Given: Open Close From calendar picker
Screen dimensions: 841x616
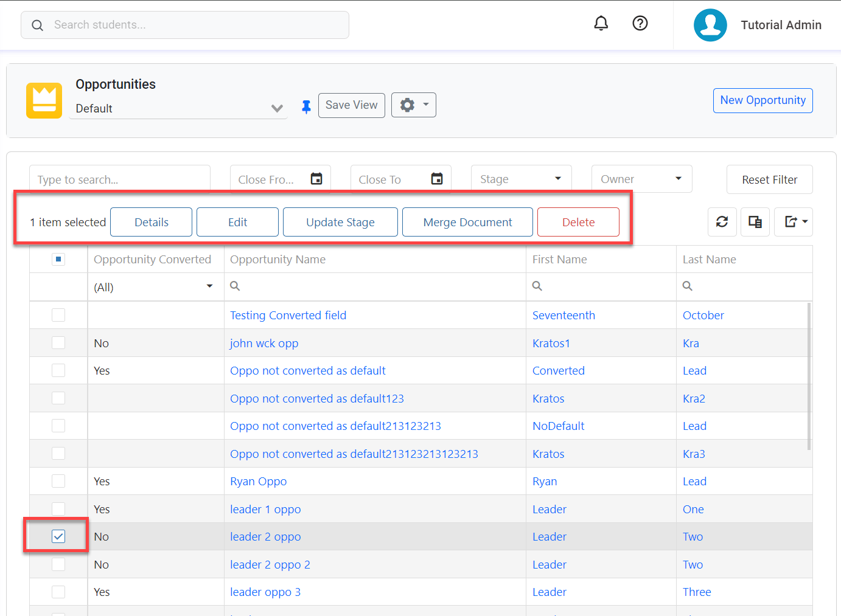Looking at the screenshot, I should [316, 179].
